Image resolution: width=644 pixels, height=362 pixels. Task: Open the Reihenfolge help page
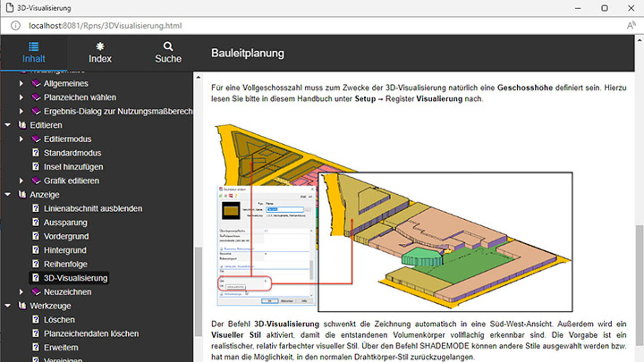click(x=65, y=264)
